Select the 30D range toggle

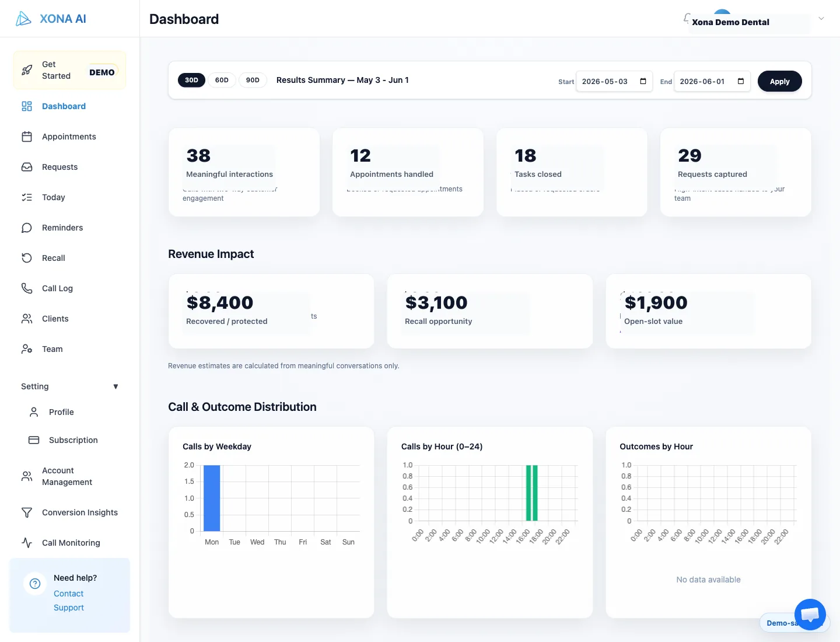click(191, 80)
